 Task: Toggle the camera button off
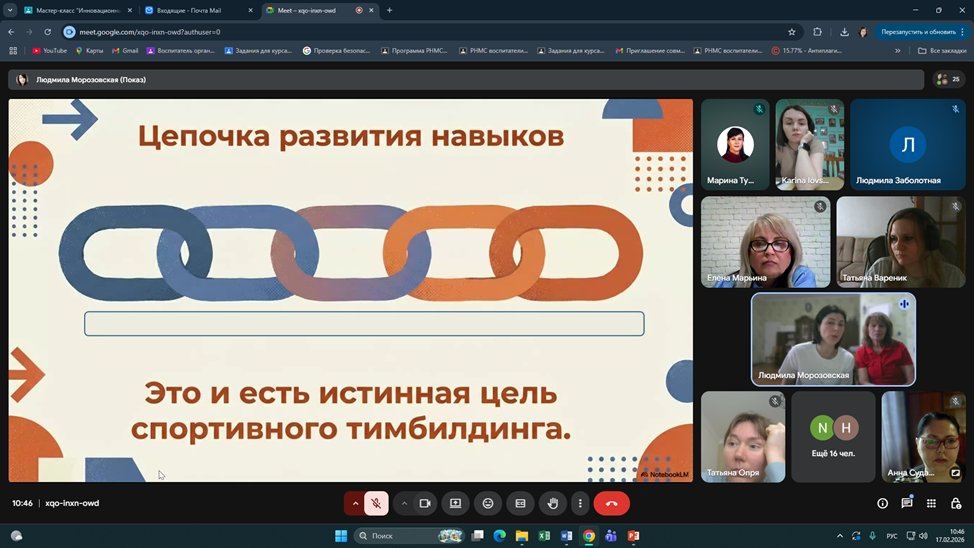coord(424,503)
